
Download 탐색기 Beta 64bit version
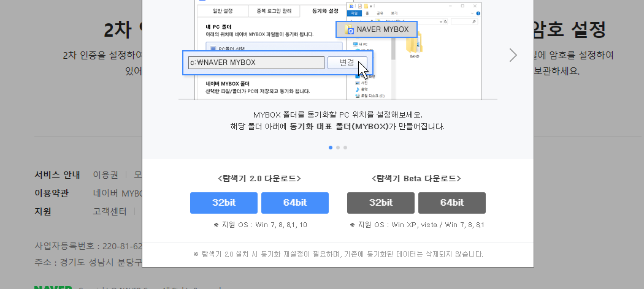[452, 203]
